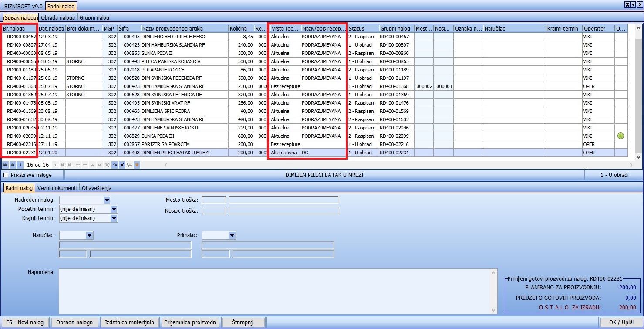Click the X cancel edit icon

[x=107, y=165]
